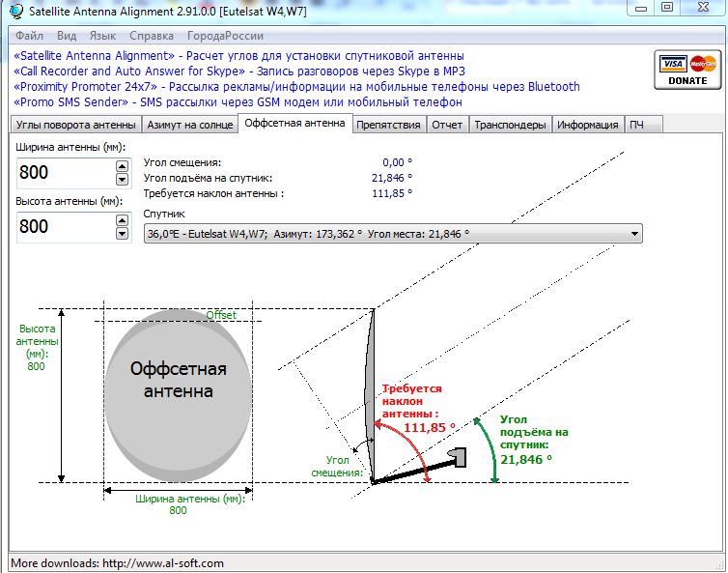Open the Вид menu
728x573 pixels.
(67, 35)
